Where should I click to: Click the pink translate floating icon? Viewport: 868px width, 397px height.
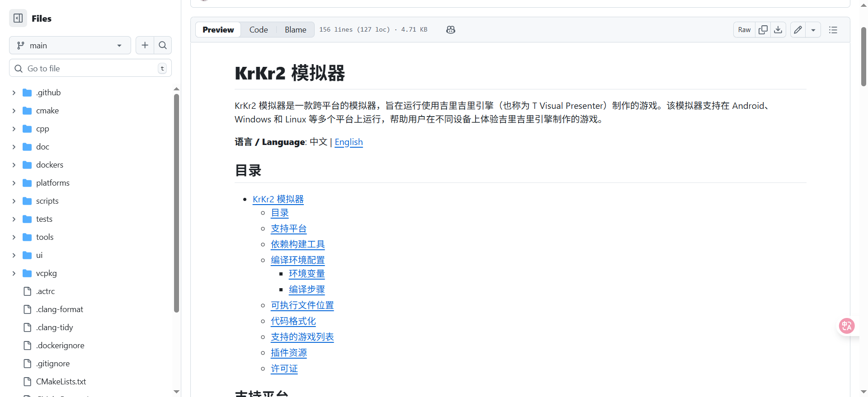tap(847, 326)
